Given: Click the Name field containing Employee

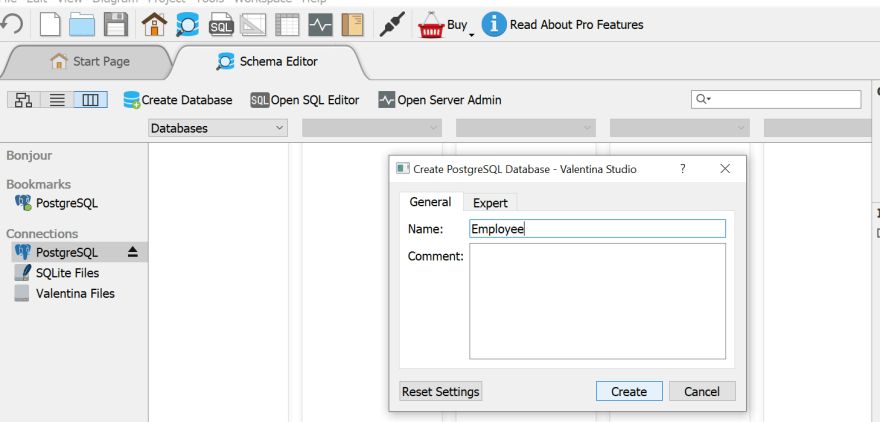Looking at the screenshot, I should (x=597, y=229).
